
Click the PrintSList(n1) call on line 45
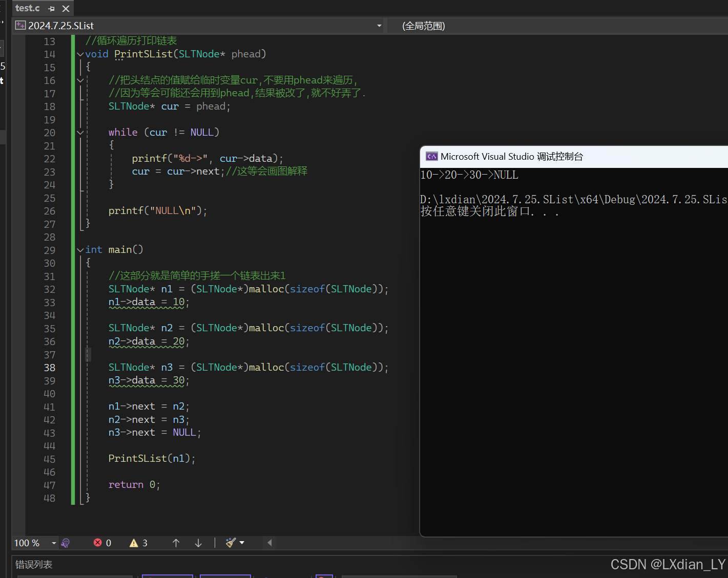pos(152,459)
